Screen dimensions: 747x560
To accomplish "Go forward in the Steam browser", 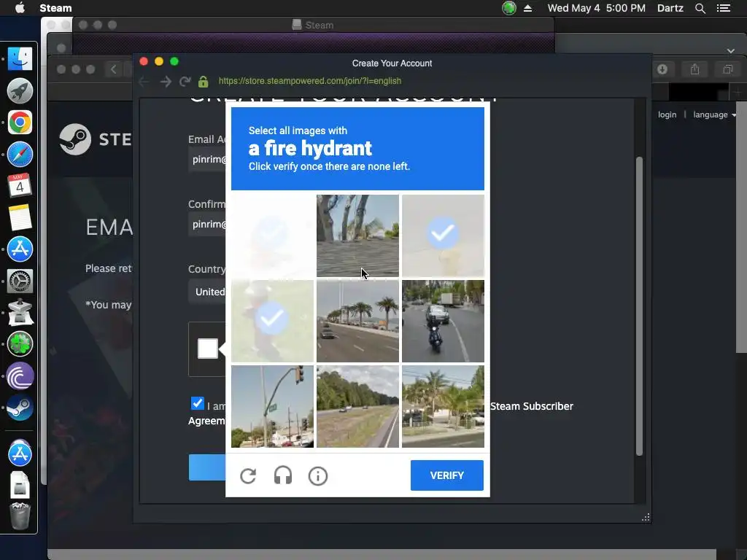I will pos(166,82).
